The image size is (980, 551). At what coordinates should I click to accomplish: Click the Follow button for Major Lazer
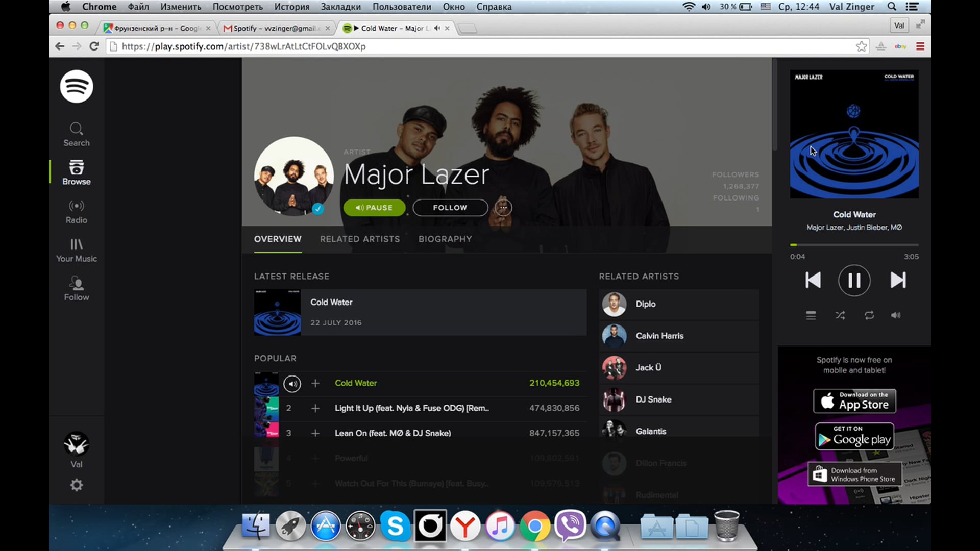[450, 207]
